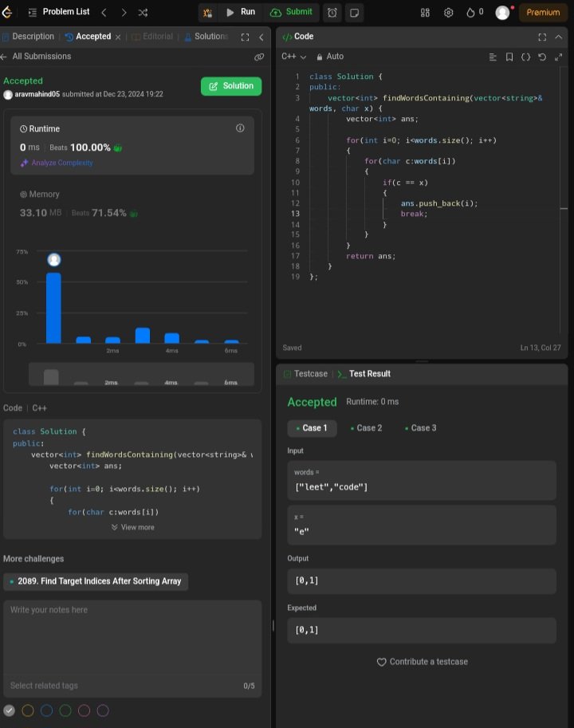574x728 pixels.
Task: Open the aravmahind05 profile link
Action: [x=37, y=94]
